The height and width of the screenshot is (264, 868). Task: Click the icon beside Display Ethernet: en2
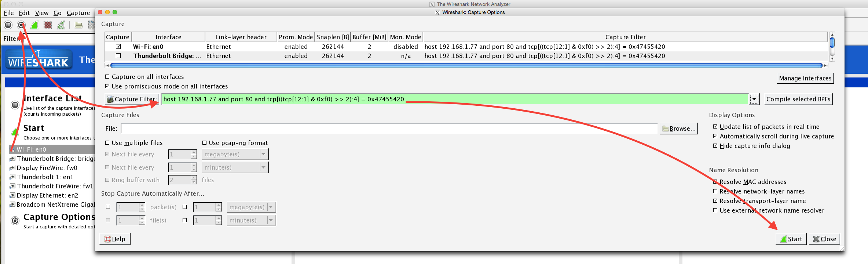click(x=12, y=195)
